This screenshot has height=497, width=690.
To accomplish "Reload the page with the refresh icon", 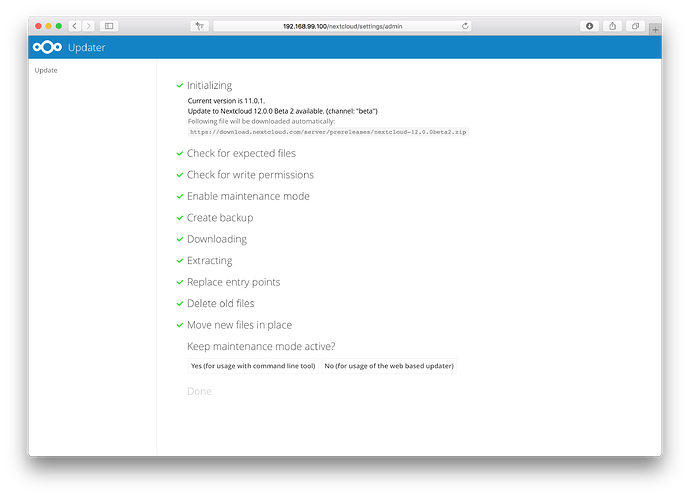I will point(465,26).
